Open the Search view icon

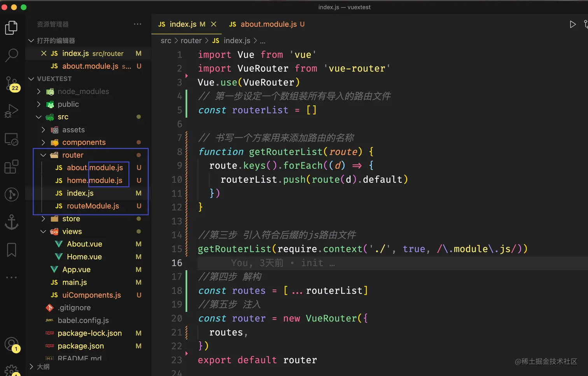[x=11, y=55]
